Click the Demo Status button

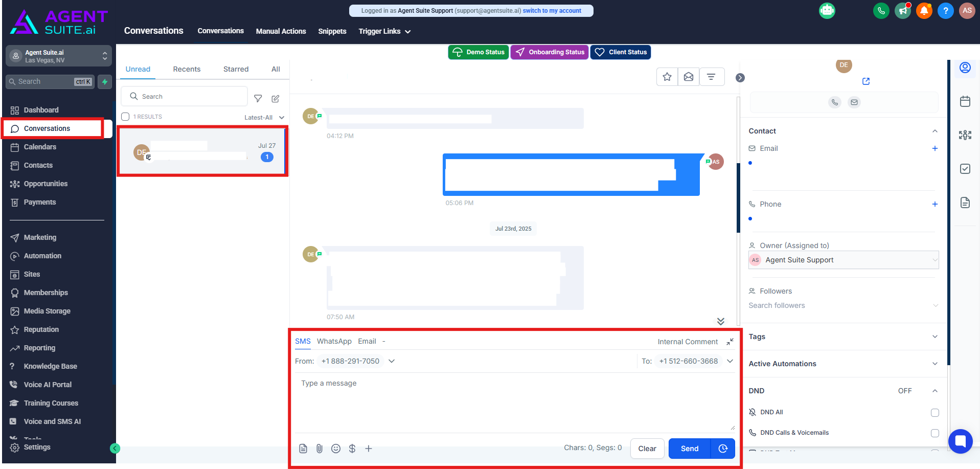(x=478, y=52)
